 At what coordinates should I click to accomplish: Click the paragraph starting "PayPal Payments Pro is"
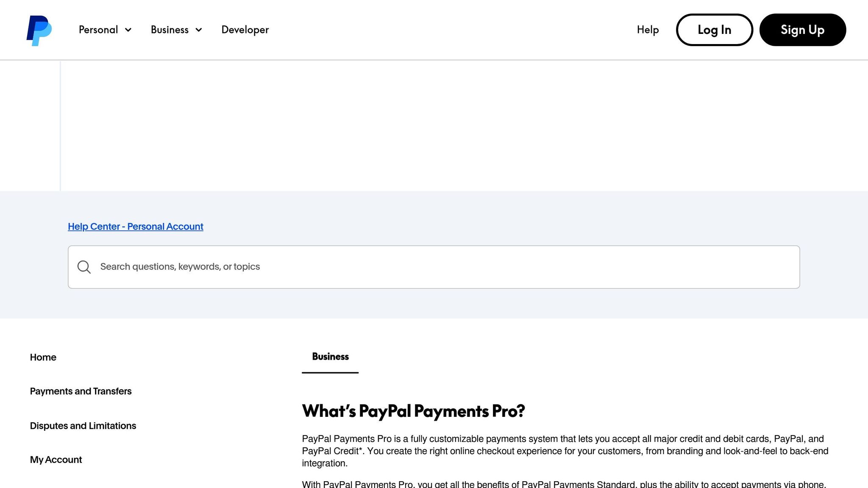[565, 451]
